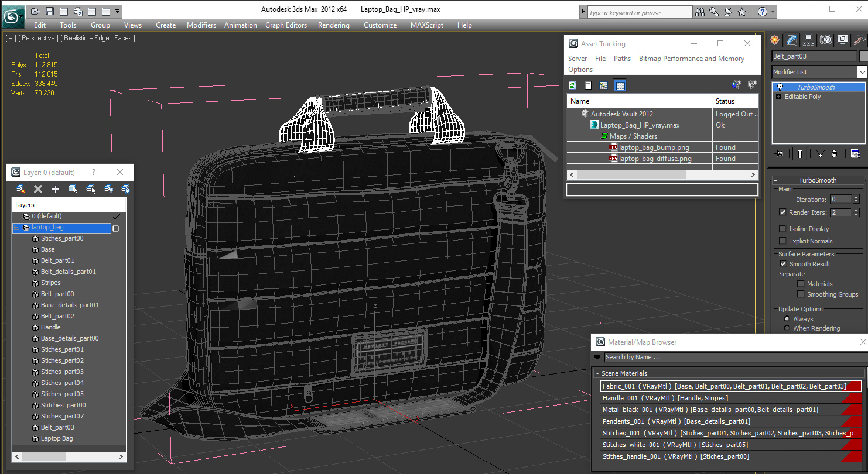The height and width of the screenshot is (474, 868).
Task: Toggle laptop_bag layer current checkbox
Action: pyautogui.click(x=115, y=228)
